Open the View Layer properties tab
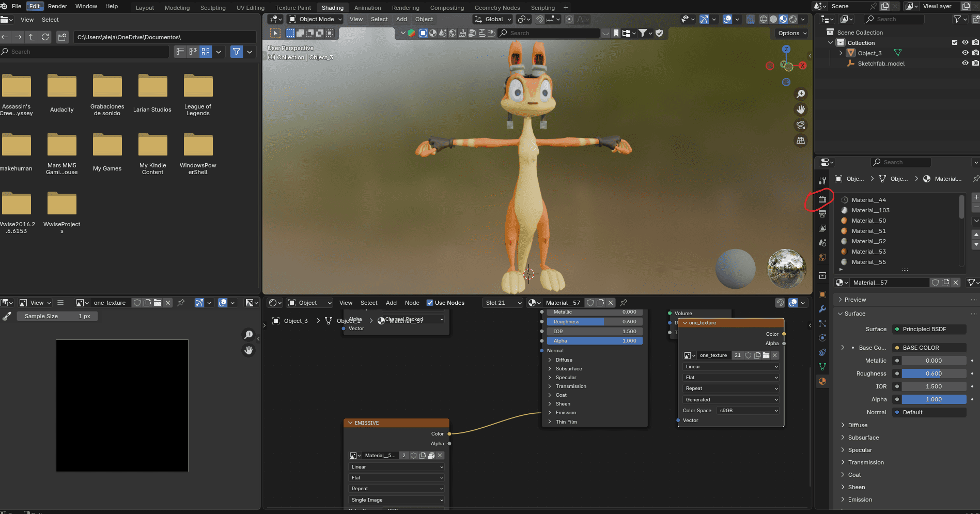Screen dimensions: 980x514 822,228
